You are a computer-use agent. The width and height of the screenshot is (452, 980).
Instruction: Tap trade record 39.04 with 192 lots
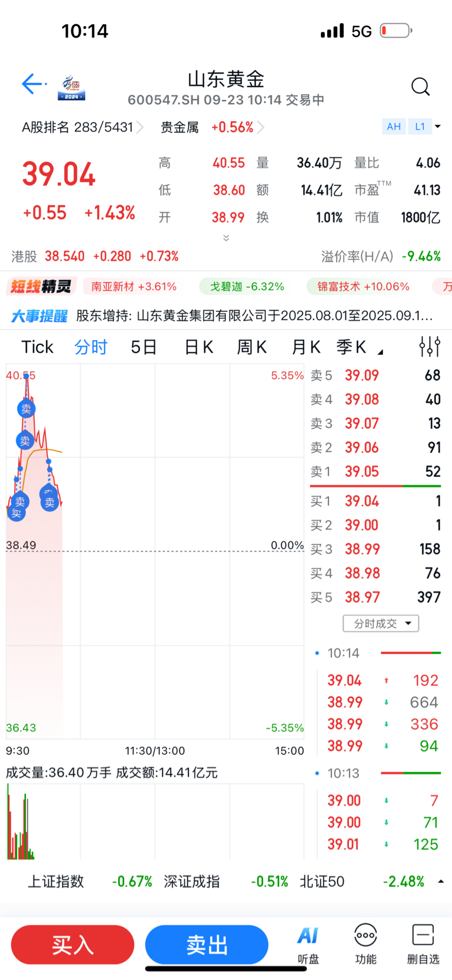pos(383,681)
